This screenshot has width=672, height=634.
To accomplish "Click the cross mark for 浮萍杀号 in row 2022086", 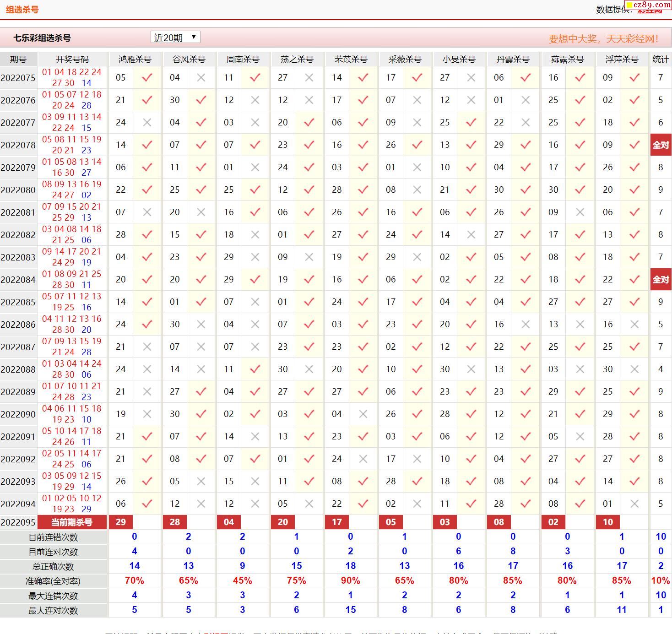I will pos(634,325).
